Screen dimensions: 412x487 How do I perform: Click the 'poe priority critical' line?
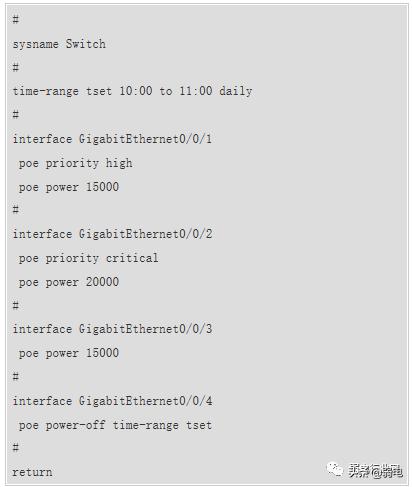tap(89, 258)
